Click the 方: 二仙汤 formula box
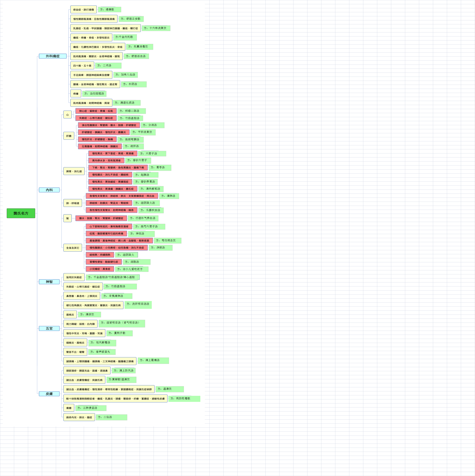475x476 pixels. pyautogui.click(x=112, y=417)
